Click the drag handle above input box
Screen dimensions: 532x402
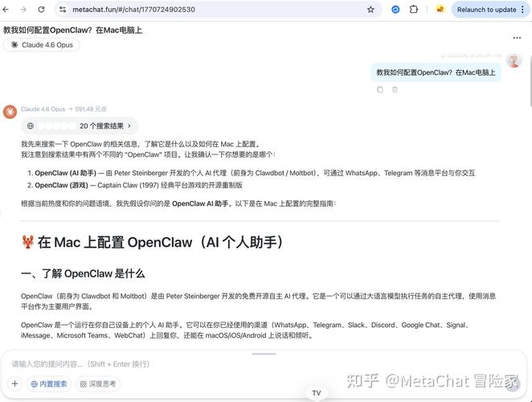[264, 354]
